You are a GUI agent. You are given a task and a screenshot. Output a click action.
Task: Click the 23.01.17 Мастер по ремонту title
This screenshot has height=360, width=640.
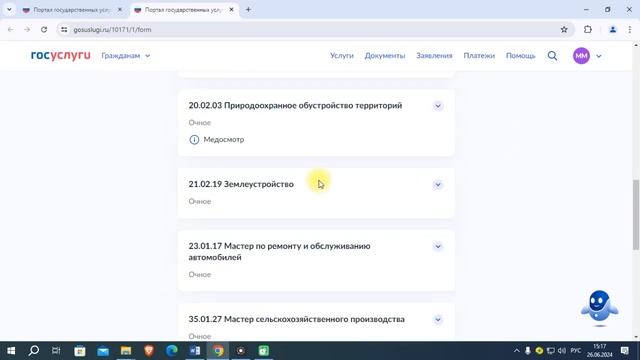(x=279, y=252)
